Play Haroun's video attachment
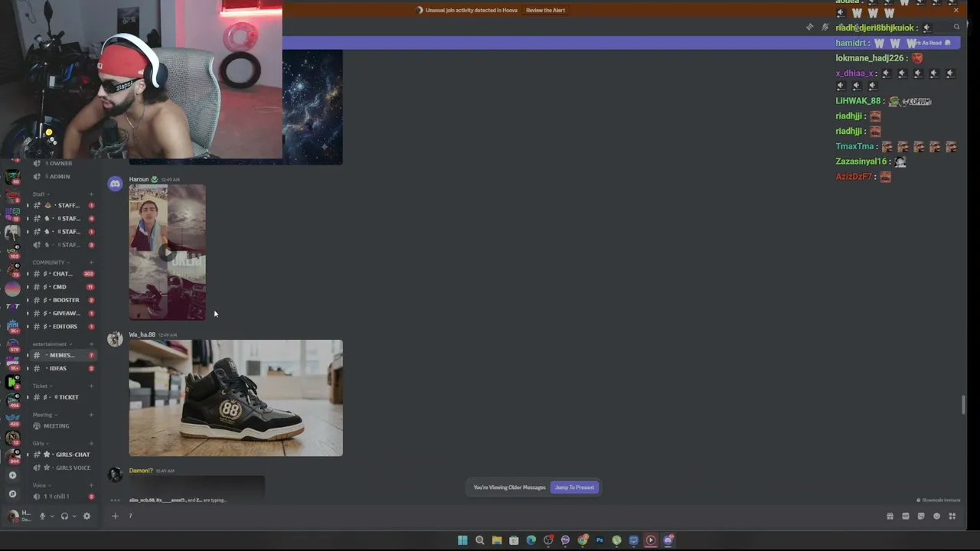This screenshot has width=980, height=551. (167, 252)
